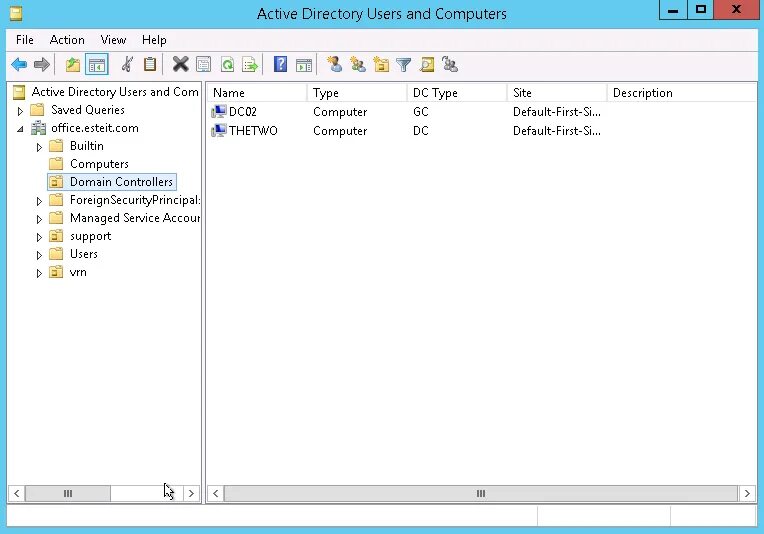
Task: Click the DC02 computer icon
Action: click(219, 112)
